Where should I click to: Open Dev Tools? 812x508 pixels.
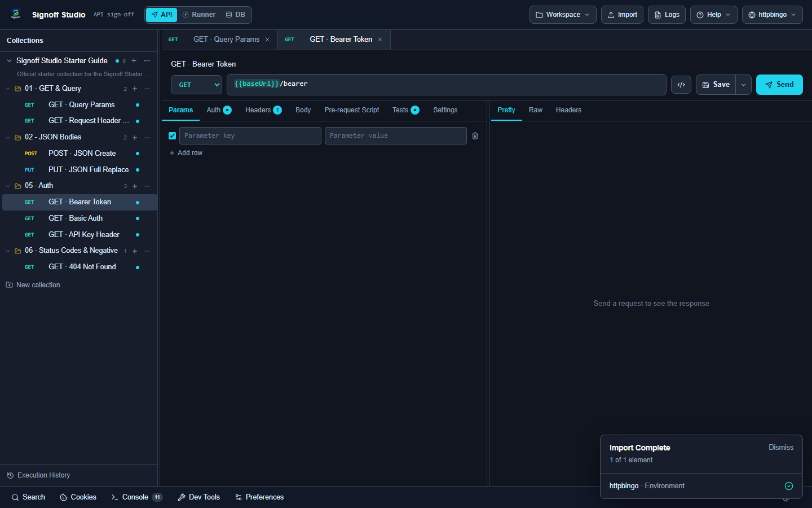198,497
